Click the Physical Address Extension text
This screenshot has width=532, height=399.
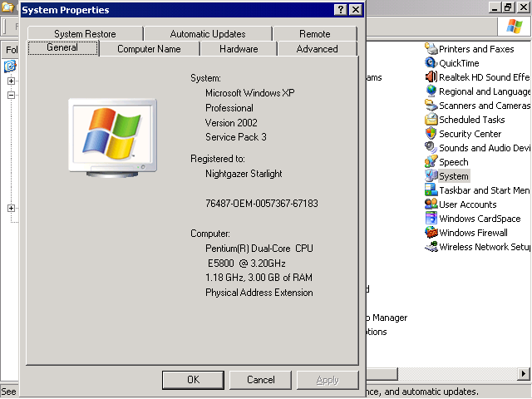[259, 293]
